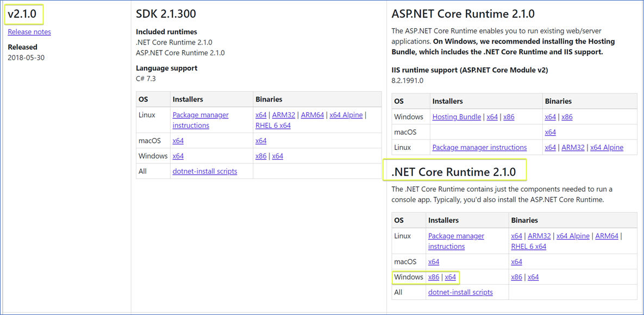Download .NET Core Runtime Windows x64 binary
644x315 pixels.
tap(533, 277)
